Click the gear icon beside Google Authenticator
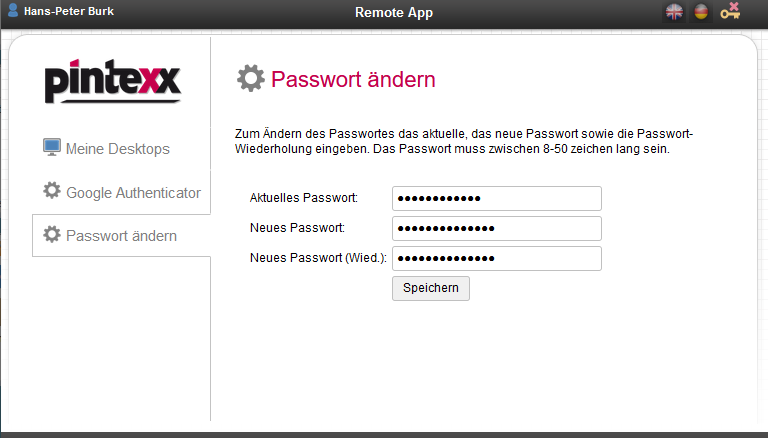Viewport: 768px width, 438px height. pos(52,191)
